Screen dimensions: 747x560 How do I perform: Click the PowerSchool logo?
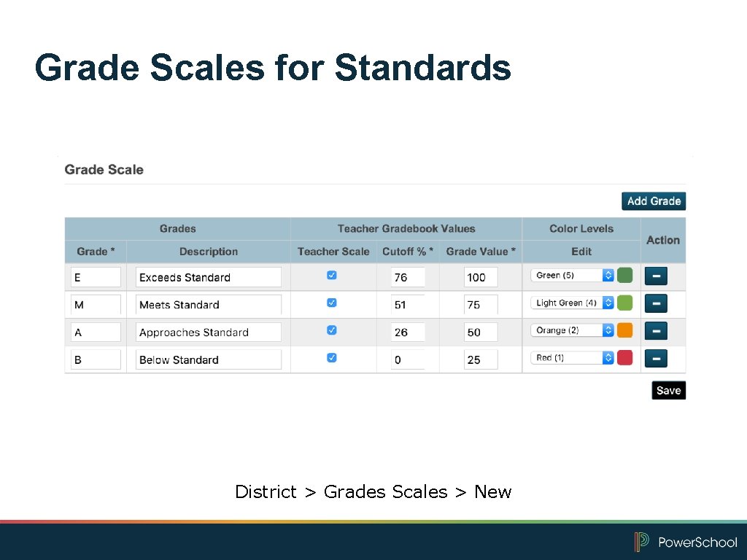[686, 542]
